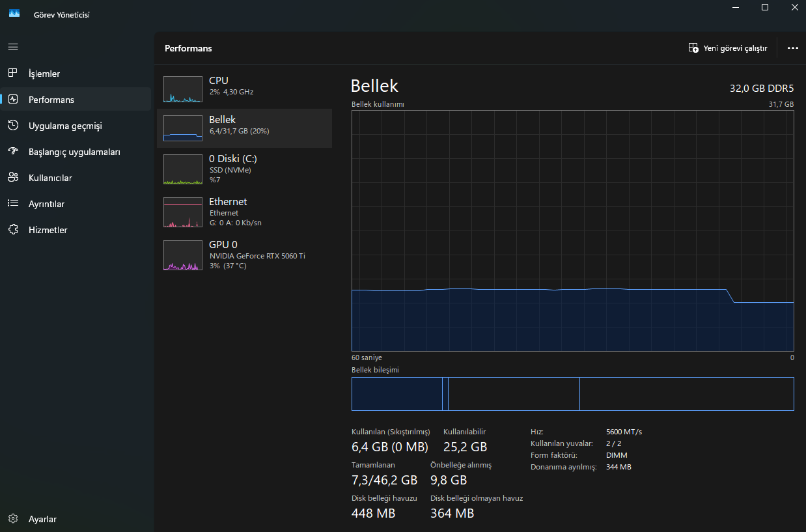The image size is (806, 532).
Task: Click the G: 0 A: 0 Kb/sn text
Action: point(236,223)
